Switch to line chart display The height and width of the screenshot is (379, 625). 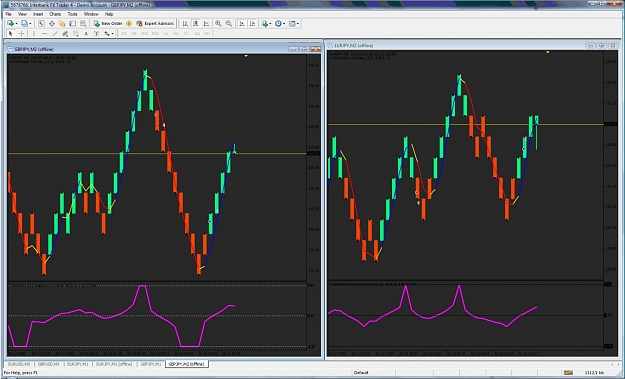tap(206, 24)
